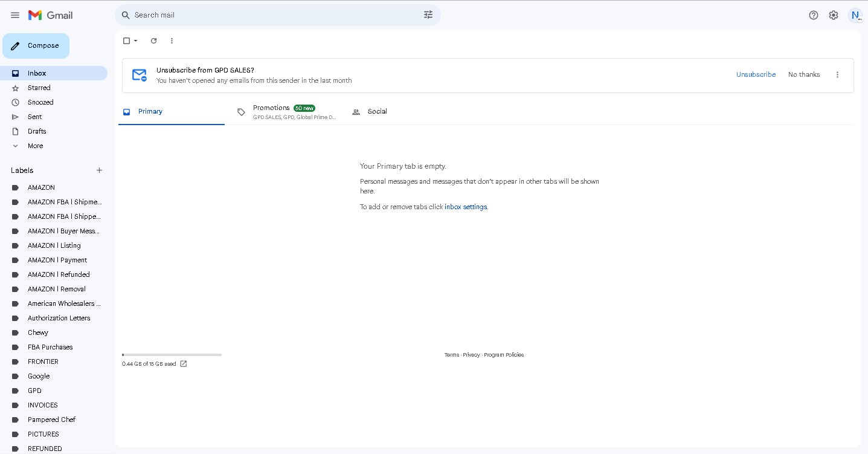Switch to the Promotions tab

286,112
